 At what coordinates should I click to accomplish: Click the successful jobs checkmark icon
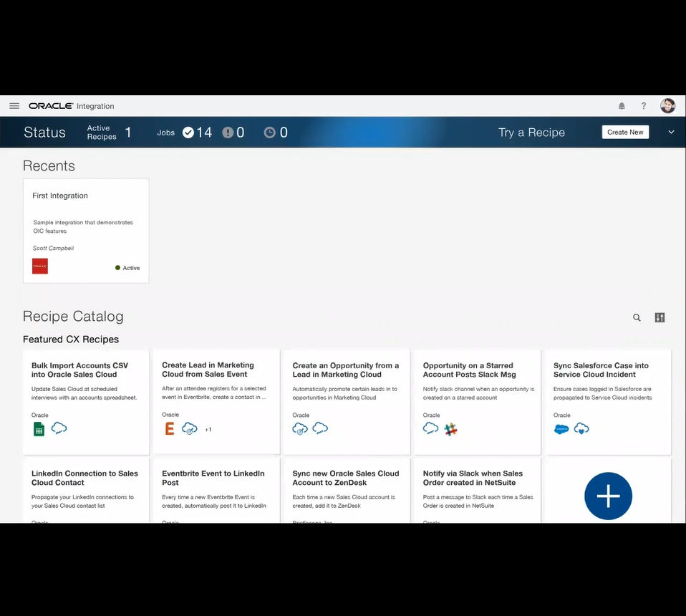[x=188, y=132]
